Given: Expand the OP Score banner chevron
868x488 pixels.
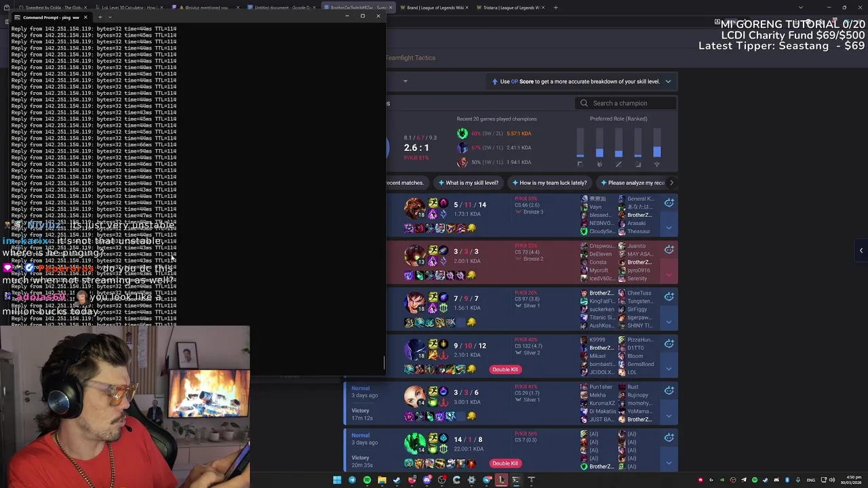Looking at the screenshot, I should pyautogui.click(x=668, y=81).
